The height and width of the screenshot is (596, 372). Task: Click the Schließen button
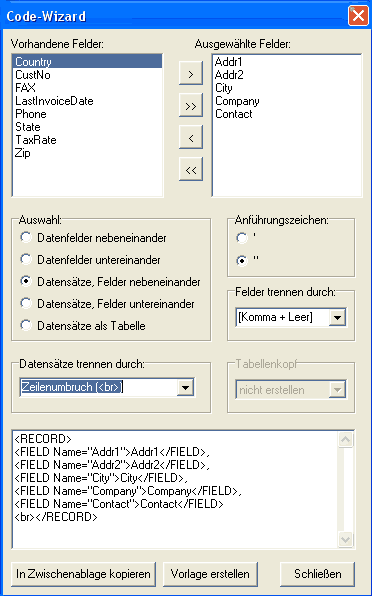(x=317, y=574)
